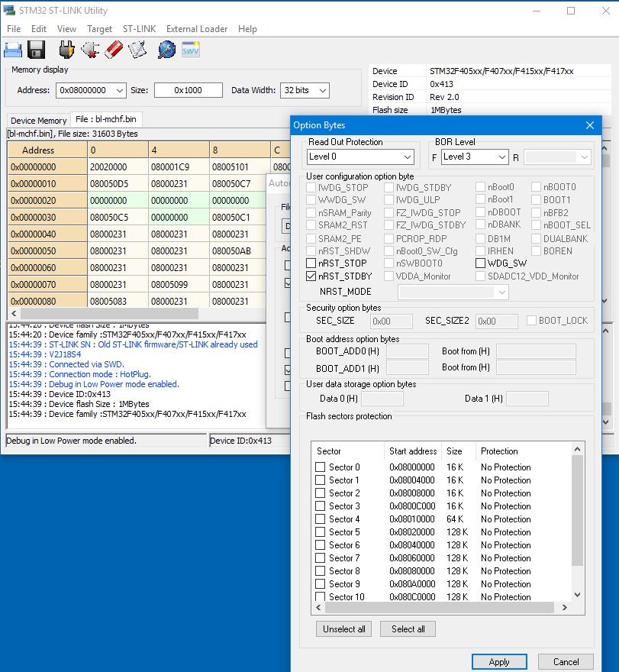Image resolution: width=619 pixels, height=672 pixels.
Task: Check the Sector 2 protection checkbox
Action: (x=320, y=493)
